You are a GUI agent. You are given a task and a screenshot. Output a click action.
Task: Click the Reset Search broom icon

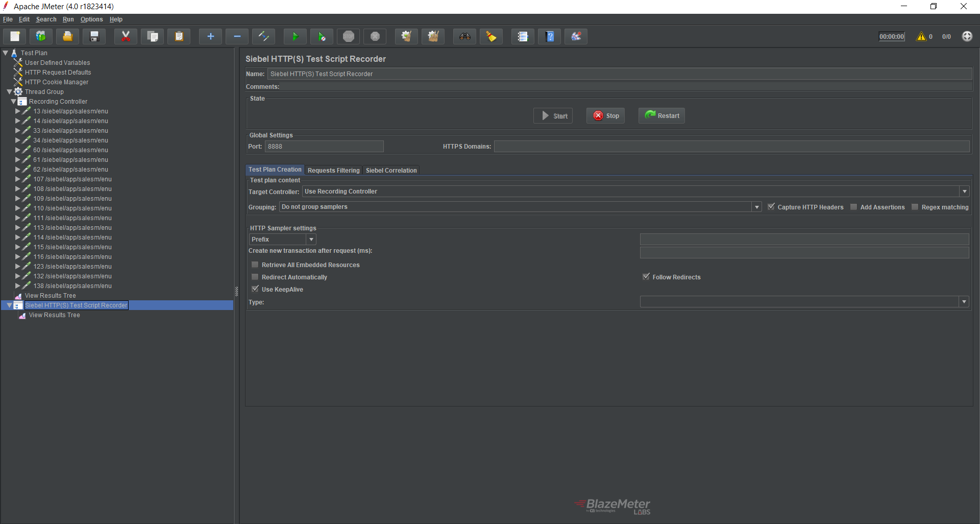click(491, 36)
